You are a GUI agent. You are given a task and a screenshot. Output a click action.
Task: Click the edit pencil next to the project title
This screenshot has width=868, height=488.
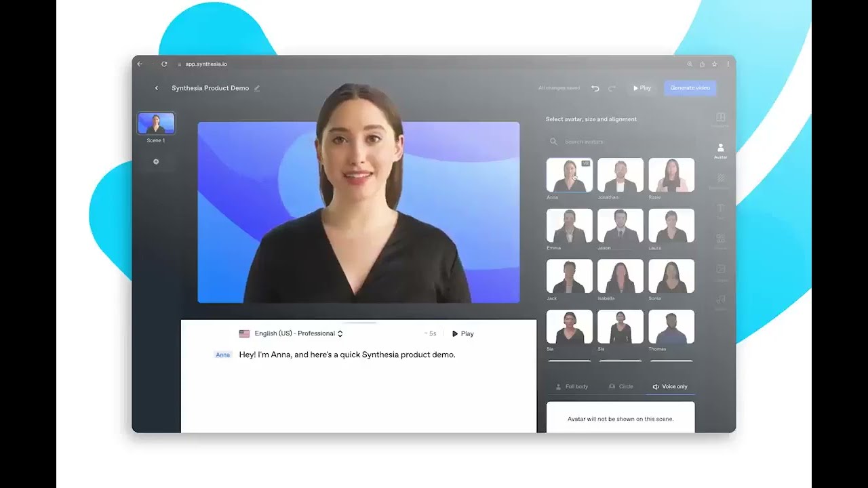tap(256, 88)
